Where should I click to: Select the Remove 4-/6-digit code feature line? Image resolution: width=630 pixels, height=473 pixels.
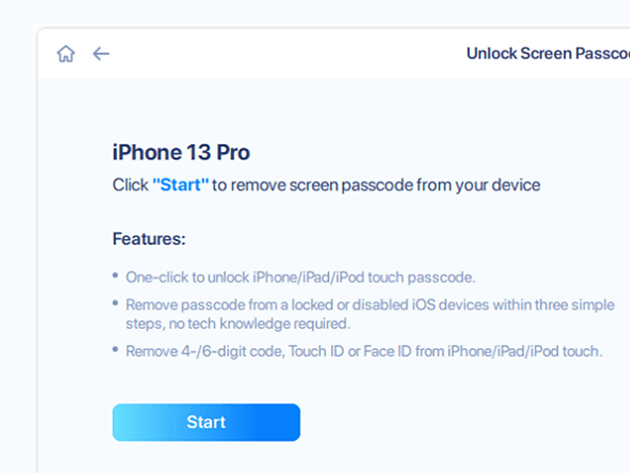pyautogui.click(x=364, y=351)
